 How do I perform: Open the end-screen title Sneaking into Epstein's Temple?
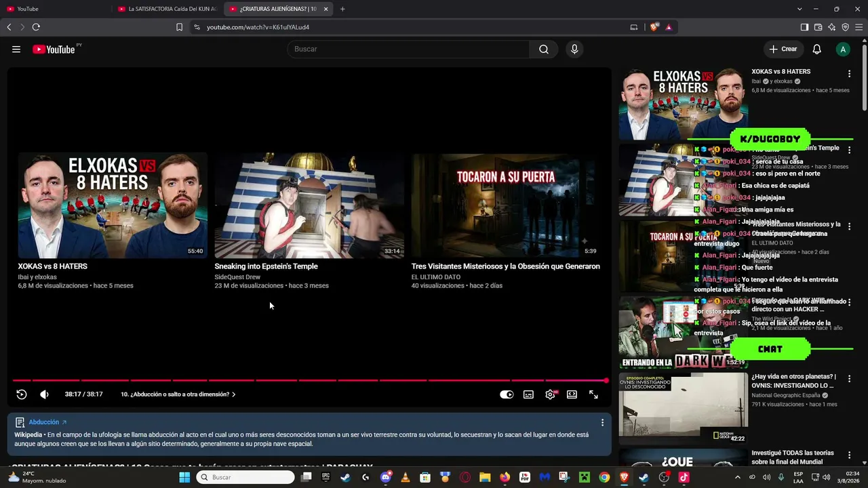(x=266, y=266)
